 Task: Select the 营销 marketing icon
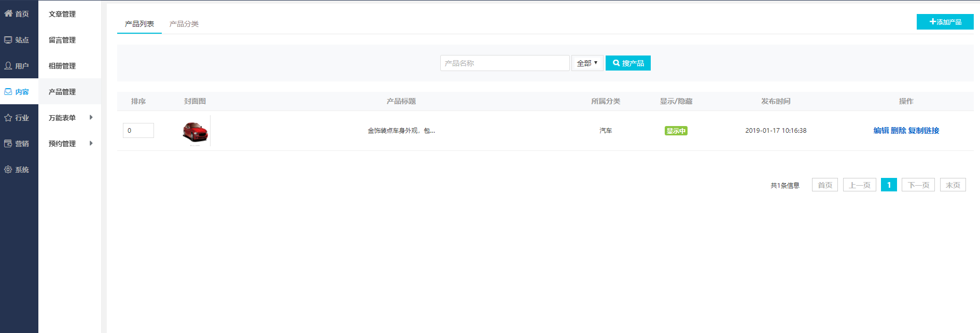pos(8,144)
